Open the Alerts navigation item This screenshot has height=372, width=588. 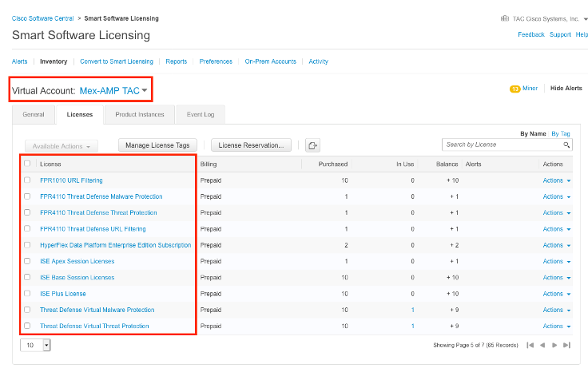[x=19, y=61]
